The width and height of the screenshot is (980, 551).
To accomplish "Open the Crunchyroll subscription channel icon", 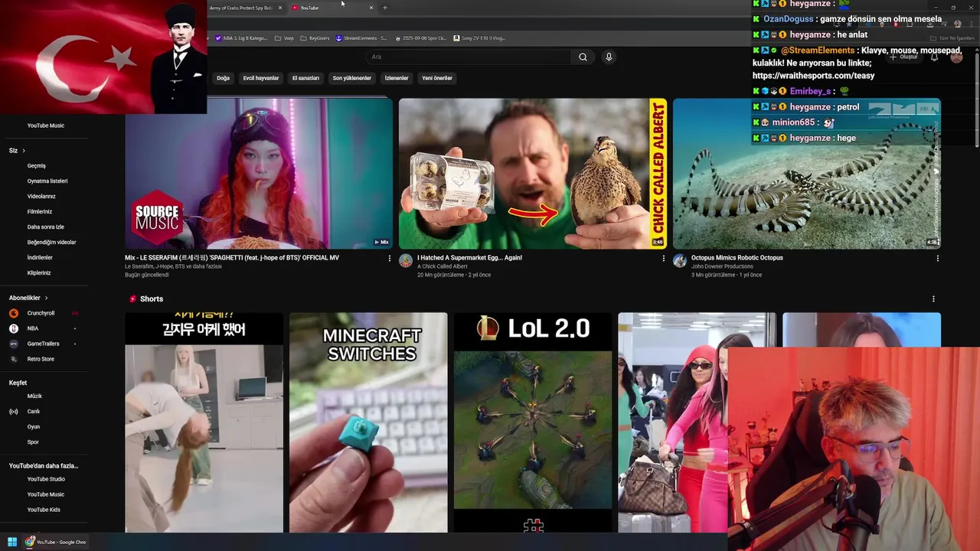I will 14,313.
